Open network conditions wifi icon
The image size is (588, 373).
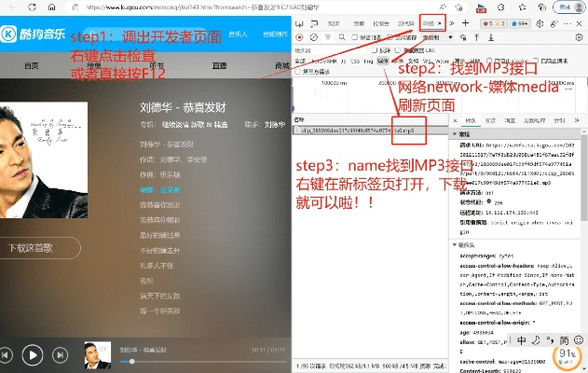coord(463,37)
